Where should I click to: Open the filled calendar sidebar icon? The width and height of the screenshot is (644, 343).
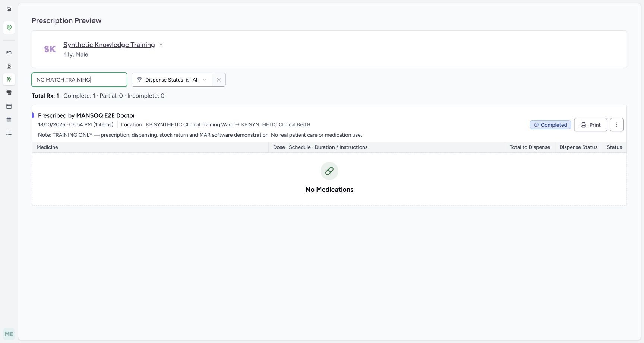[x=9, y=120]
